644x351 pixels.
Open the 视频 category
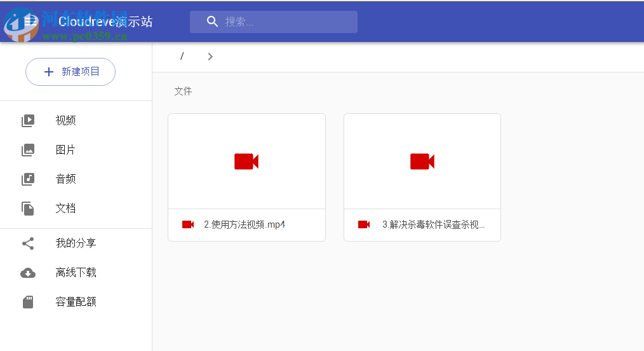(65, 120)
